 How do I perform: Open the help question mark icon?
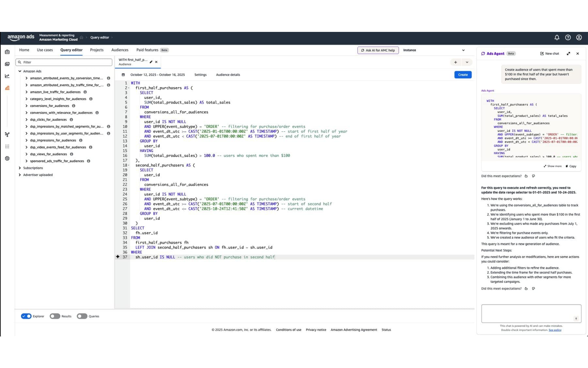pos(568,37)
